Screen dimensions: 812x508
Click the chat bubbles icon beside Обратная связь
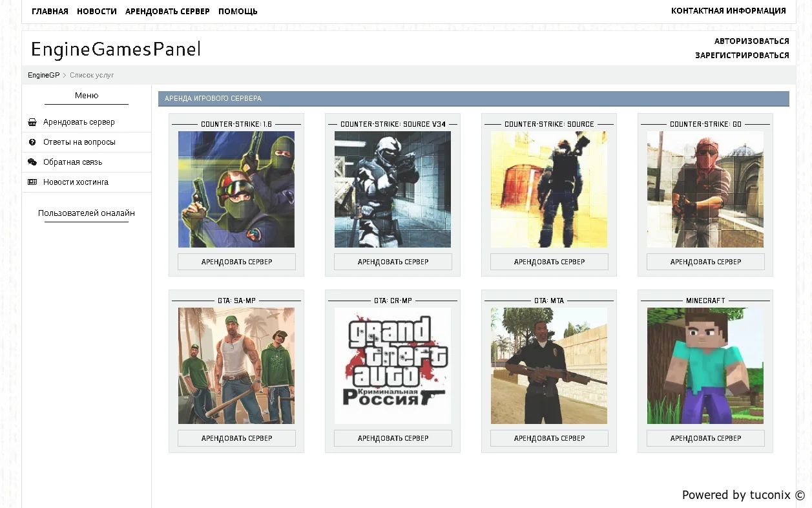click(x=32, y=162)
